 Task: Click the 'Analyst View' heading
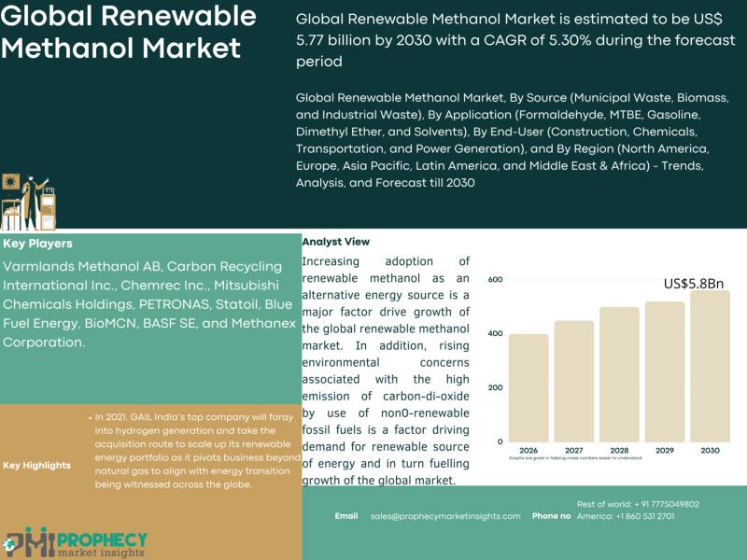coord(336,242)
